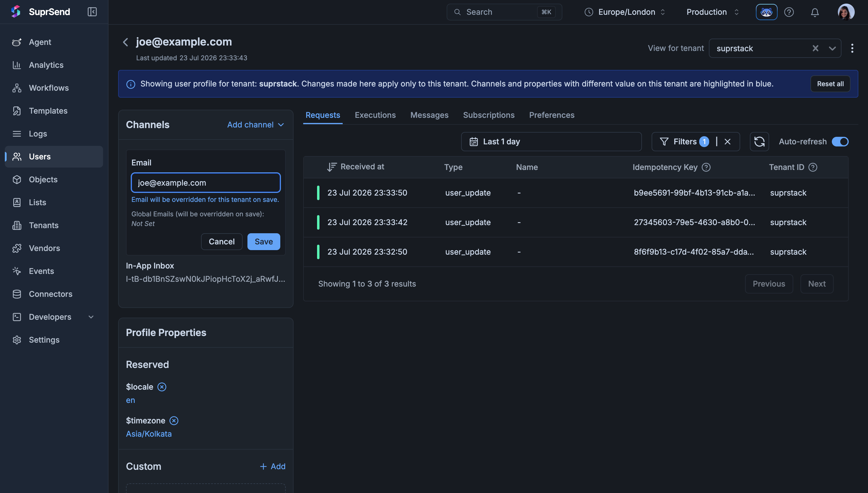Add a custom property
Screen dimensions: 868x493
272,466
